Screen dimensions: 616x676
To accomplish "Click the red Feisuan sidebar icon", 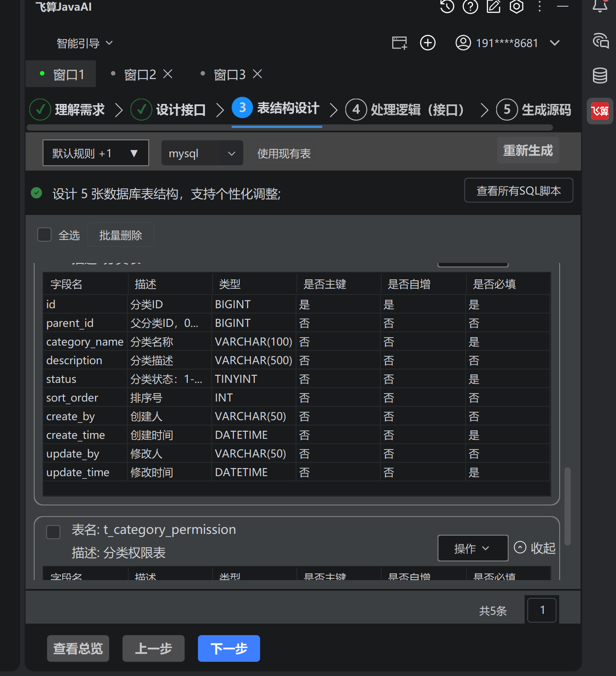I will pyautogui.click(x=600, y=111).
